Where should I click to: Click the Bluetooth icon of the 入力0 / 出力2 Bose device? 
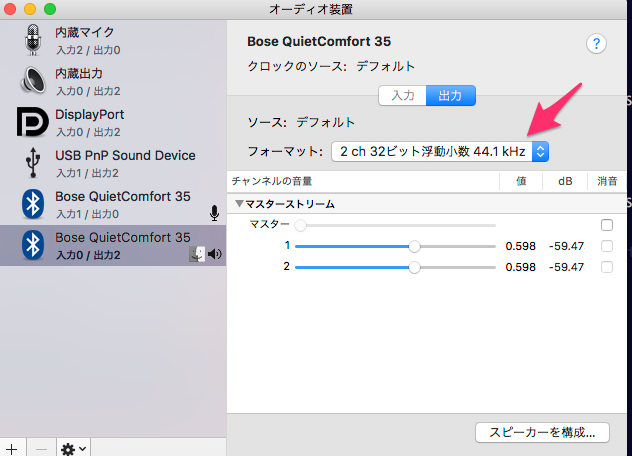tap(33, 245)
